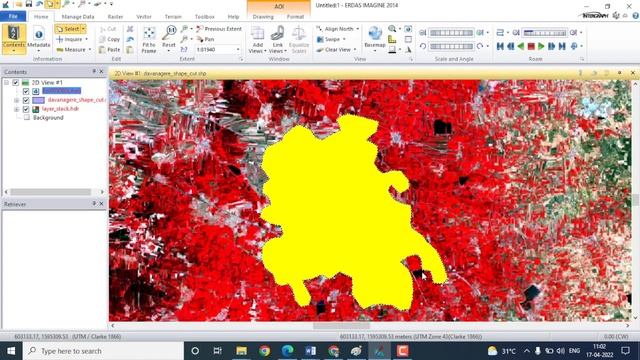This screenshot has height=360, width=640.
Task: Open Word from the taskbar
Action: pyautogui.click(x=311, y=351)
